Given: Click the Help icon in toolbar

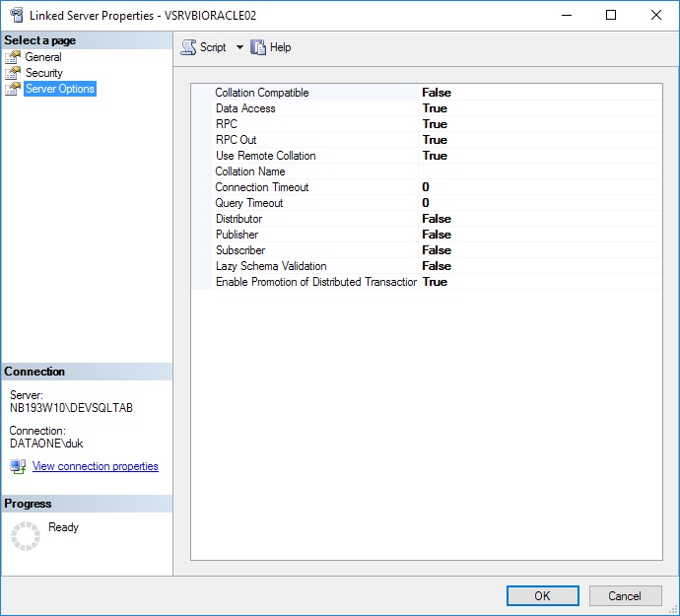Looking at the screenshot, I should click(x=259, y=47).
